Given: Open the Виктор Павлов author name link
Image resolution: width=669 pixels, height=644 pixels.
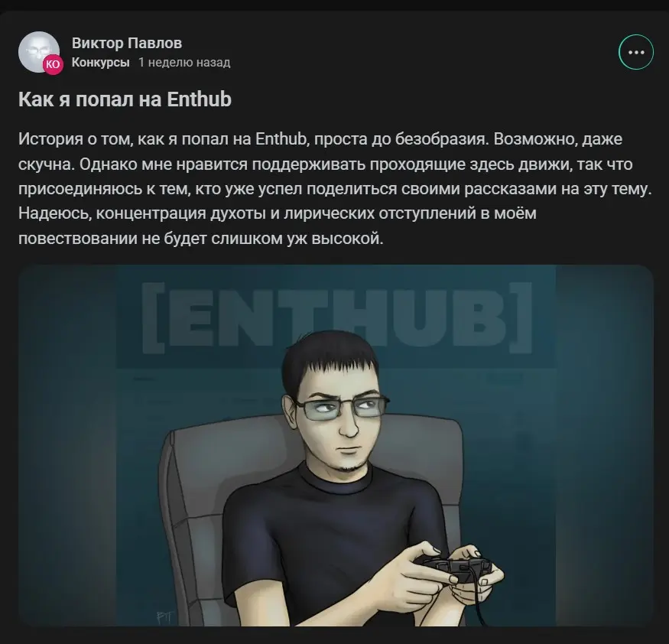Looking at the screenshot, I should pos(127,43).
